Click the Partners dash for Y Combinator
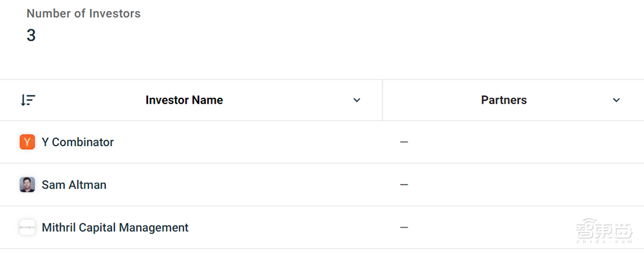This screenshot has height=254, width=644. pos(404,142)
